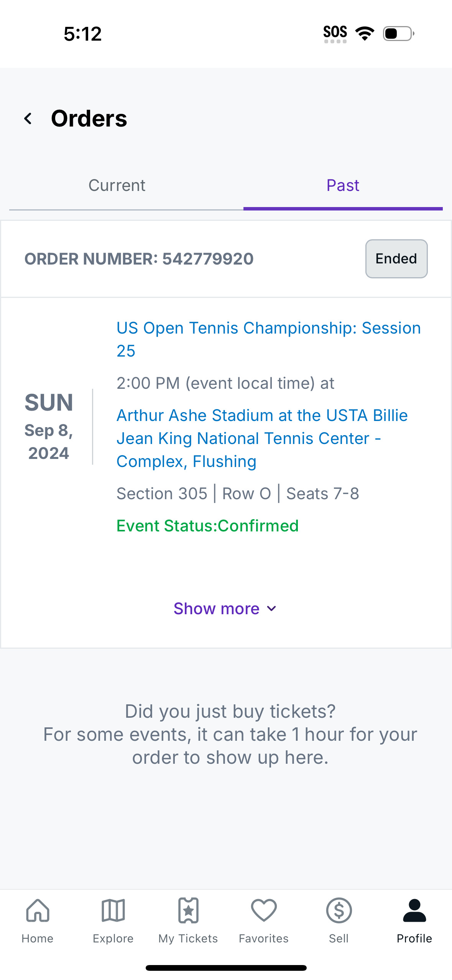Image resolution: width=452 pixels, height=980 pixels.
Task: Tap the seat details Section 305 Row O
Action: [x=238, y=493]
